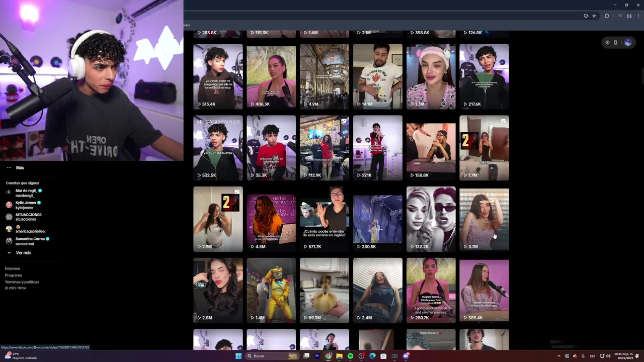This screenshot has width=644, height=362.
Task: Open video thumbnail with 158.8K views
Action: click(x=431, y=148)
